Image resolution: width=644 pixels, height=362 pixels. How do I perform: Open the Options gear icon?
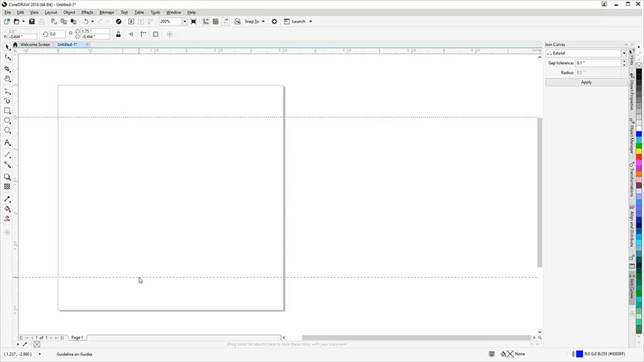click(x=274, y=22)
